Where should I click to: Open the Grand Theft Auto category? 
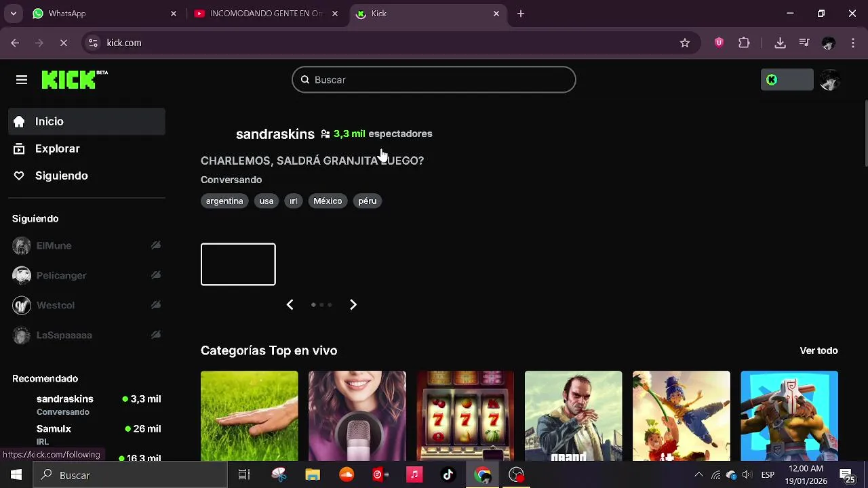[x=573, y=415]
